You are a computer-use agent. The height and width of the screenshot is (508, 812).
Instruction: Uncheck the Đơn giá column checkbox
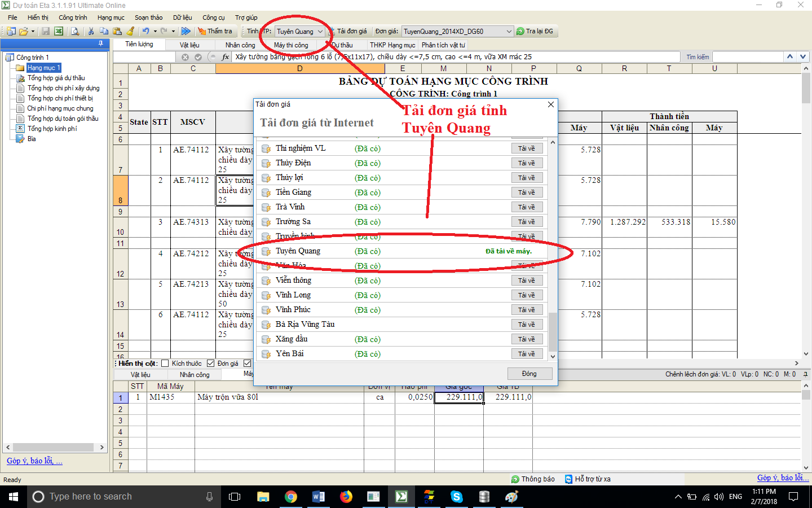[x=211, y=364]
